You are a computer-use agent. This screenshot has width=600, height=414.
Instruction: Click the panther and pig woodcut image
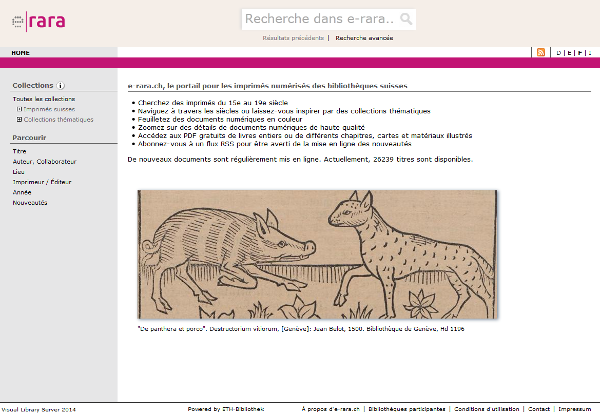318,254
